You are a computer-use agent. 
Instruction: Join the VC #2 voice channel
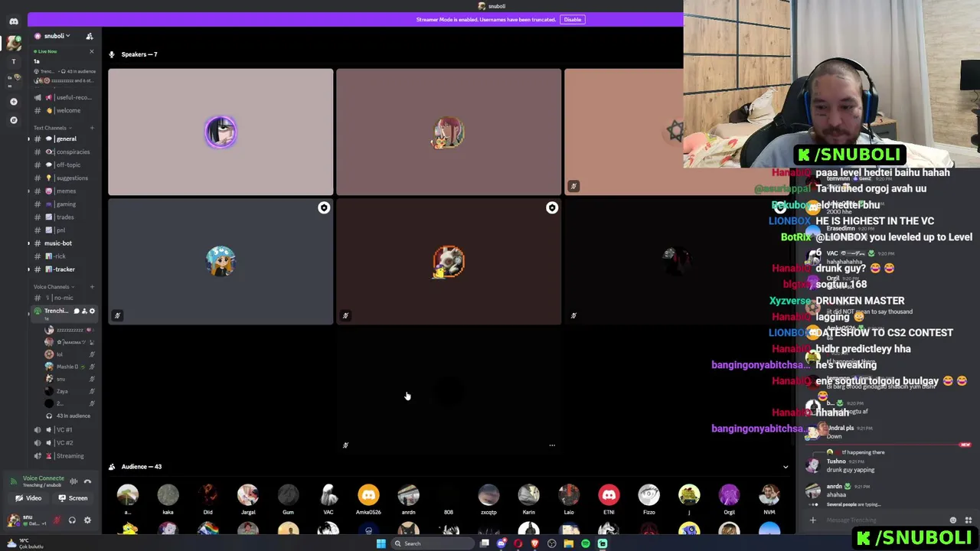pos(64,442)
